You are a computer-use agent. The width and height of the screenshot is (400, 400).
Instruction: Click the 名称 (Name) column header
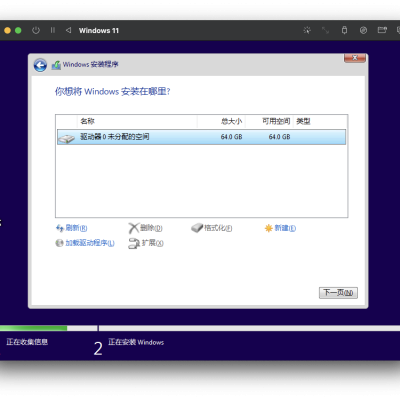point(87,121)
